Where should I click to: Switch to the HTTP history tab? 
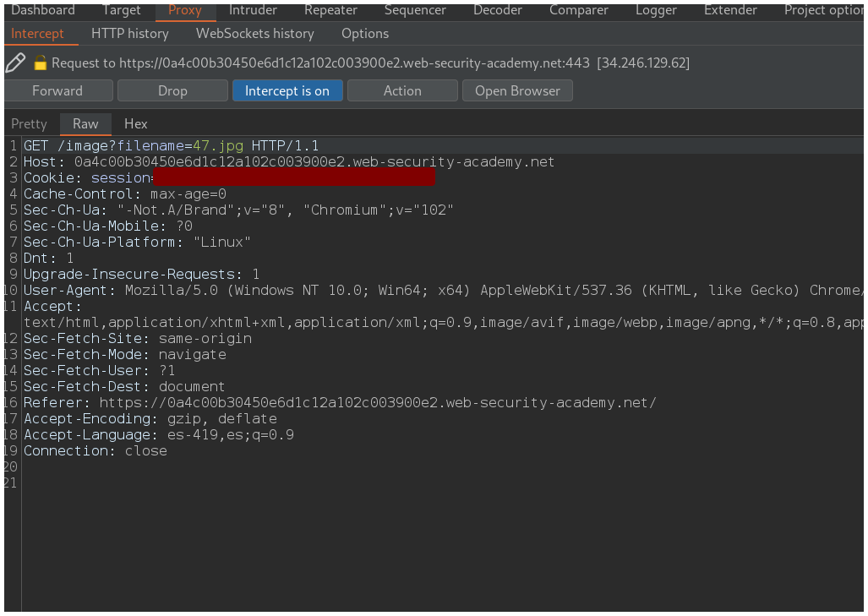tap(129, 34)
